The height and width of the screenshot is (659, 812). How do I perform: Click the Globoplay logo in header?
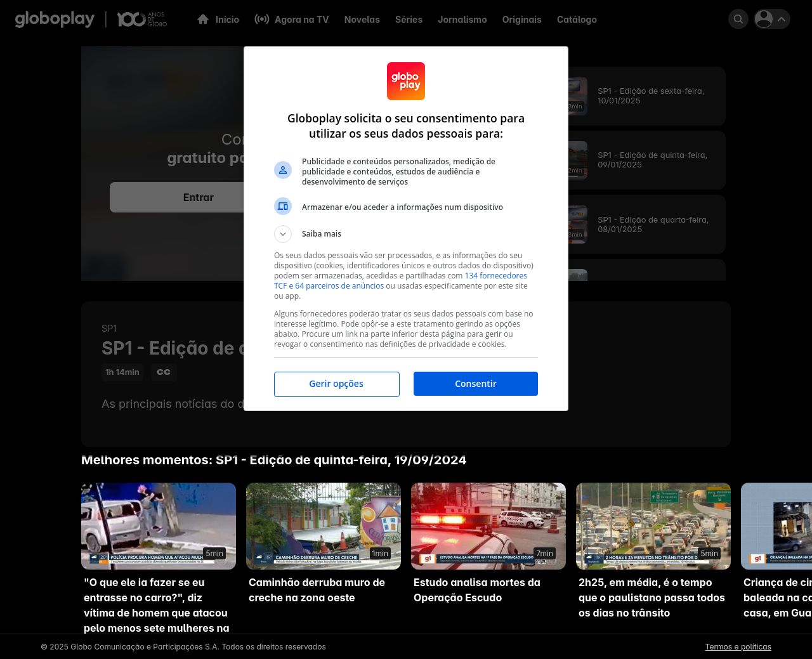click(x=55, y=19)
